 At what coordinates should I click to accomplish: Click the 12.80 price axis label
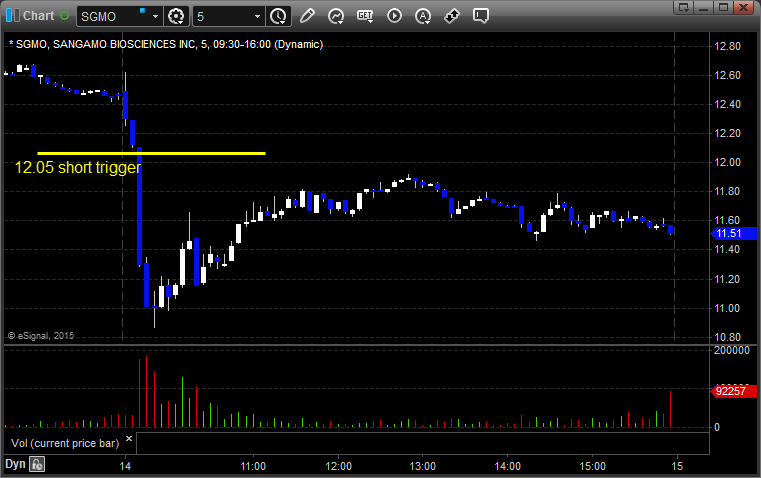tap(728, 47)
